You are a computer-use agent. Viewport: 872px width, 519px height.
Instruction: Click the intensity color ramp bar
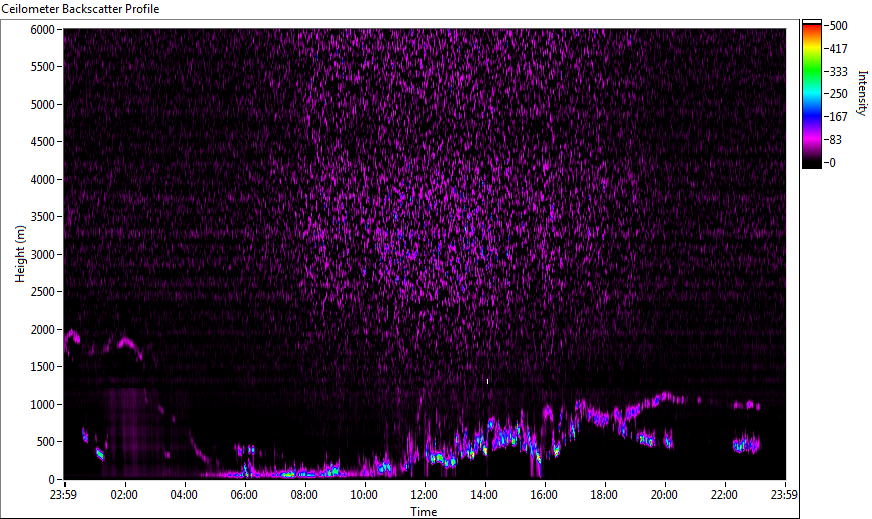811,94
